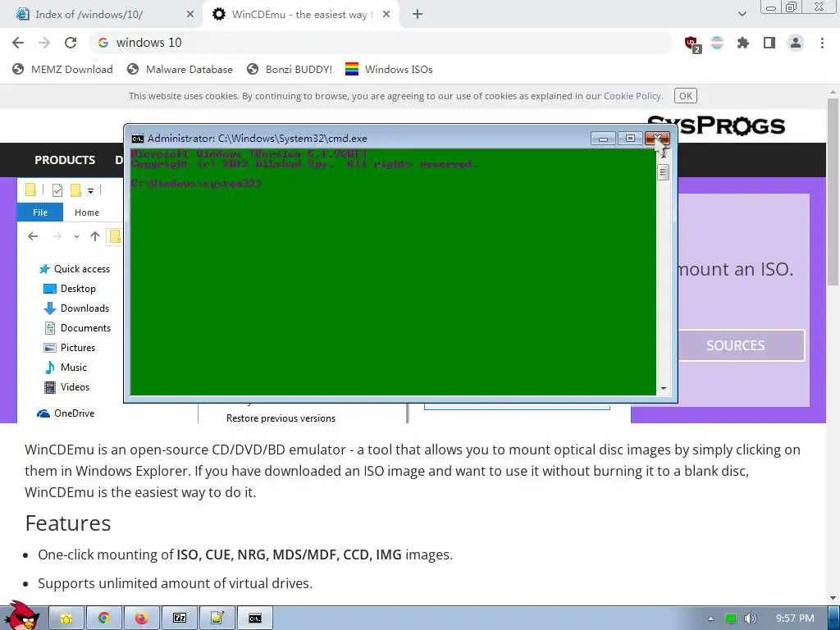840x630 pixels.
Task: Open quick access toolbar dropdown in Explorer image
Action: [x=90, y=190]
